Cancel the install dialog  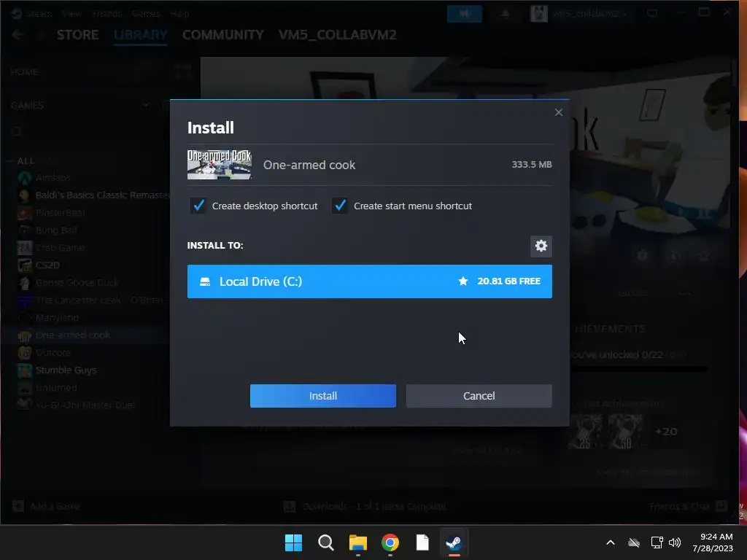[x=479, y=396]
